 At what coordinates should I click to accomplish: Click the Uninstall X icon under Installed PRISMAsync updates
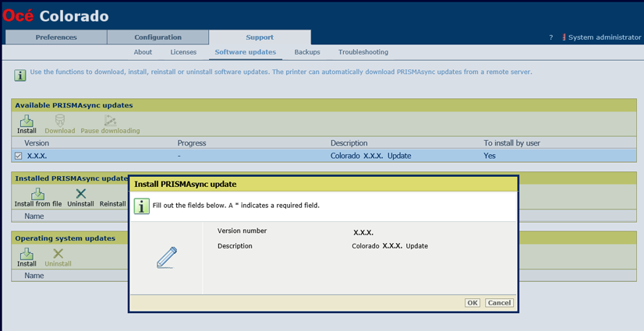tap(81, 194)
